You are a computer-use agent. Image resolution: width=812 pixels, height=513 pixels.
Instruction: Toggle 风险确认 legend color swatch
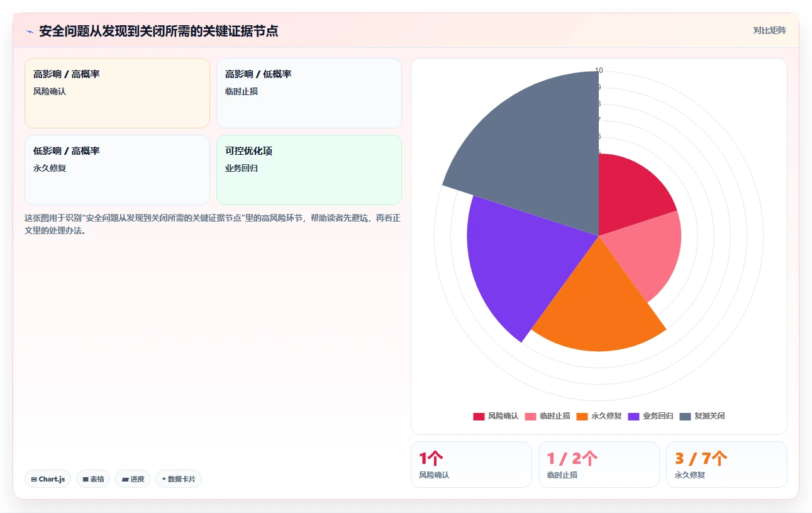pyautogui.click(x=479, y=416)
